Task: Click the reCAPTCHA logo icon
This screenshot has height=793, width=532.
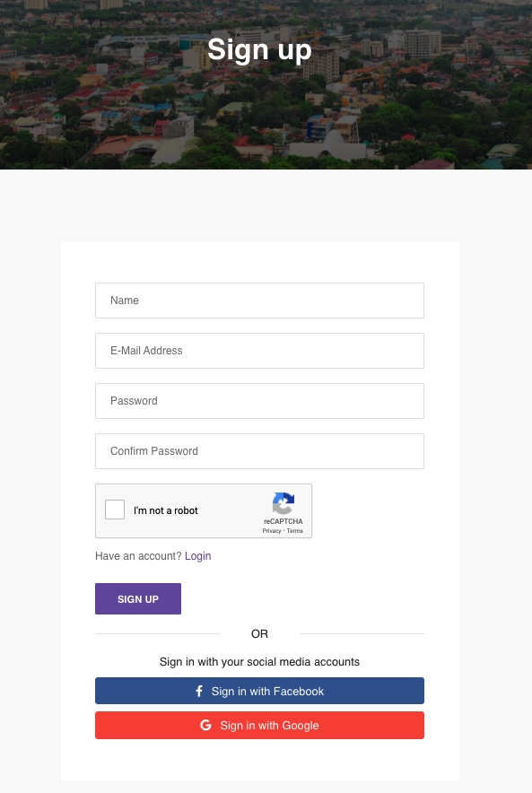Action: pyautogui.click(x=283, y=503)
